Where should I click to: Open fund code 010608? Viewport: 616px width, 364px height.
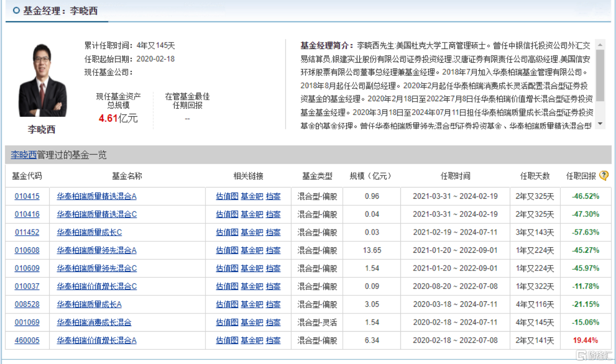27,250
